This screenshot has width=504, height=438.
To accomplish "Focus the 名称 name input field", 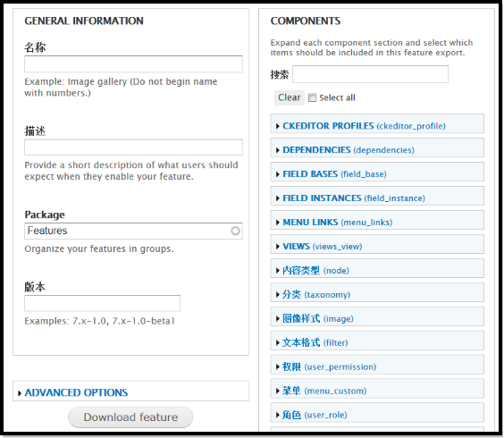I will 133,64.
